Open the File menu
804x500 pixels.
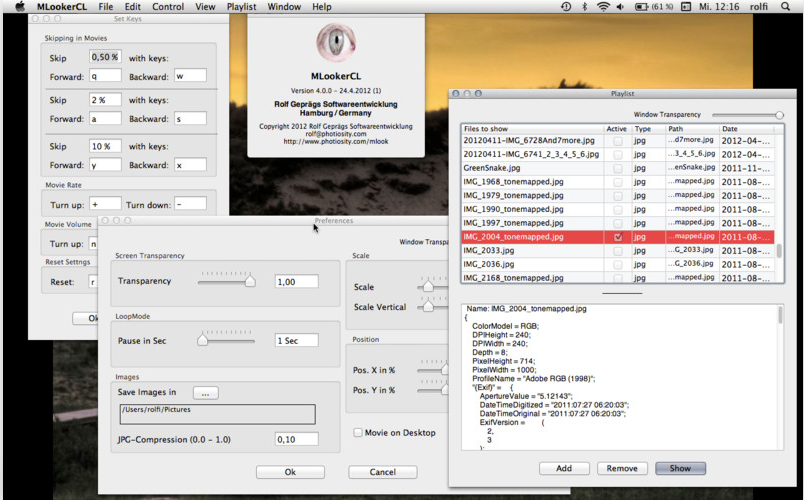click(x=106, y=7)
